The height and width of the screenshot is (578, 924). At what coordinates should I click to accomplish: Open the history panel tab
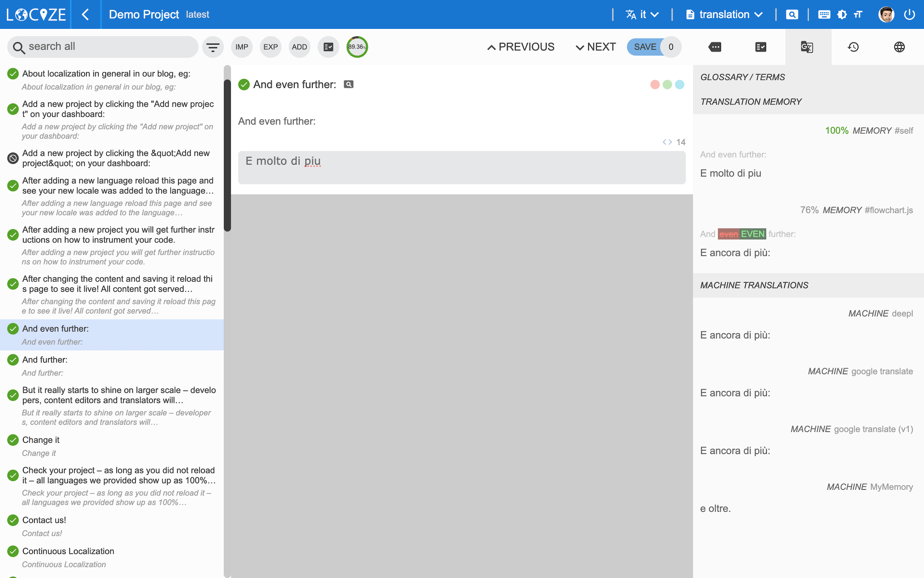(x=853, y=47)
